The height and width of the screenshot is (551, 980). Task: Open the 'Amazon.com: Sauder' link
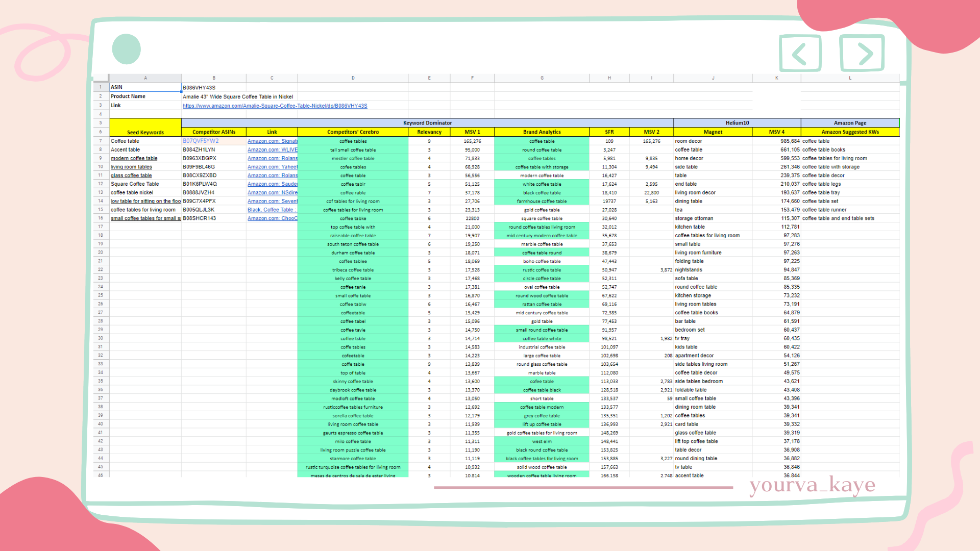coord(272,184)
